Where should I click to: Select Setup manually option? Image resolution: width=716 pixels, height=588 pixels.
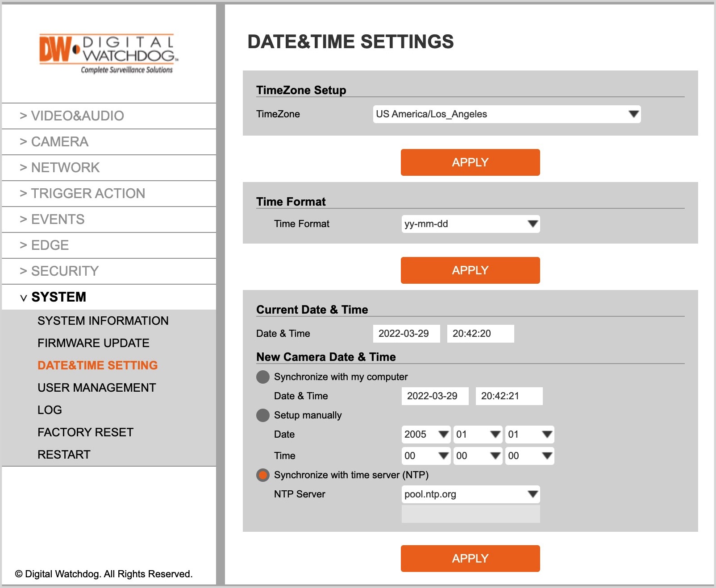coord(263,415)
